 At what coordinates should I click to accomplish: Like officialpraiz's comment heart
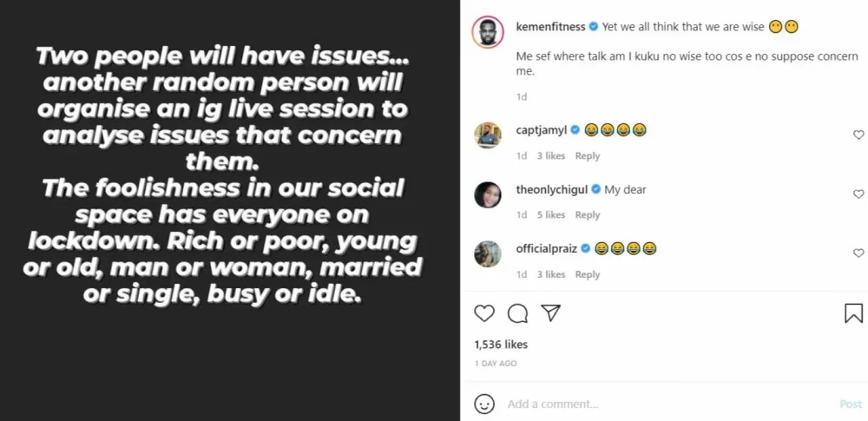point(858,253)
